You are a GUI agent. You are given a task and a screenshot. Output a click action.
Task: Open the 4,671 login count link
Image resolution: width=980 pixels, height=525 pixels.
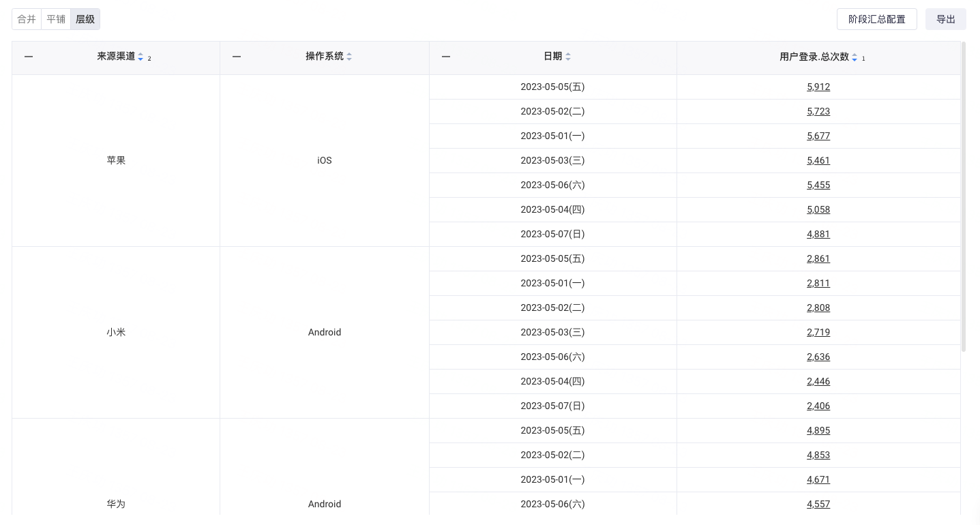(x=818, y=479)
